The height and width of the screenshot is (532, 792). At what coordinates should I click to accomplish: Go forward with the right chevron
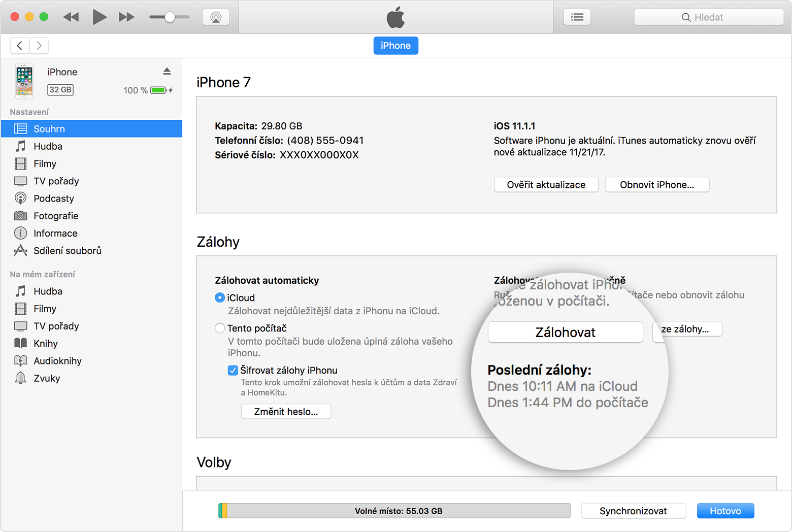click(x=39, y=46)
